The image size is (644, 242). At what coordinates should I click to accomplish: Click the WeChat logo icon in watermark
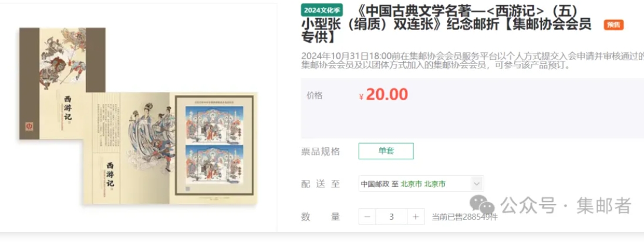(x=482, y=205)
